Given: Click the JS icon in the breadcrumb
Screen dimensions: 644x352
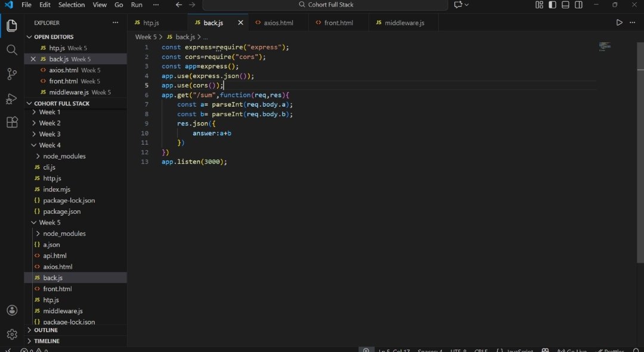Looking at the screenshot, I should (x=169, y=37).
